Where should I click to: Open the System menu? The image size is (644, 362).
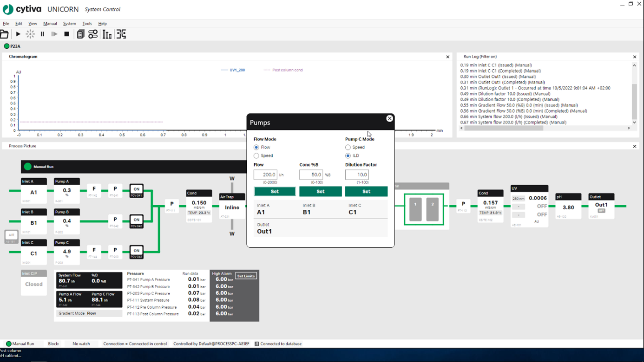tap(69, 24)
